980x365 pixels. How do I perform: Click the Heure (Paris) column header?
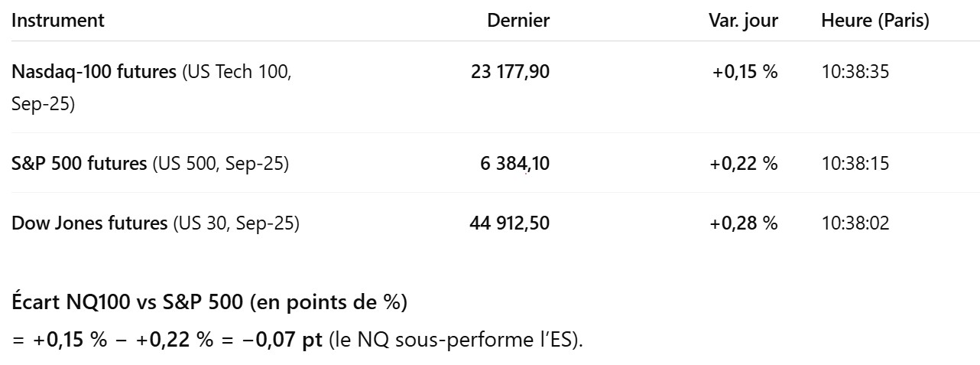click(875, 21)
